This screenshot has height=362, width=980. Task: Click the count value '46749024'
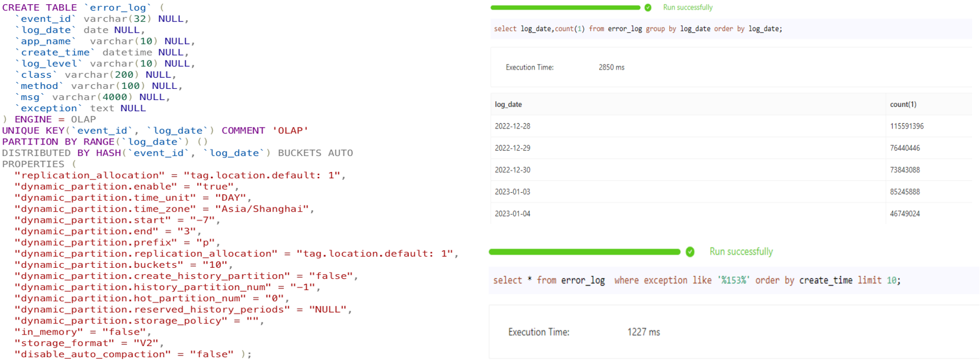[x=905, y=214]
